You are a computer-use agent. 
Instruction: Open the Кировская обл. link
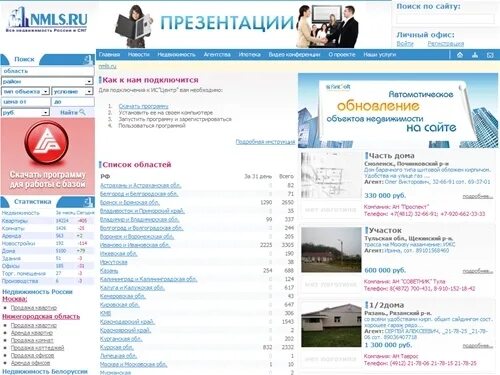click(x=120, y=305)
